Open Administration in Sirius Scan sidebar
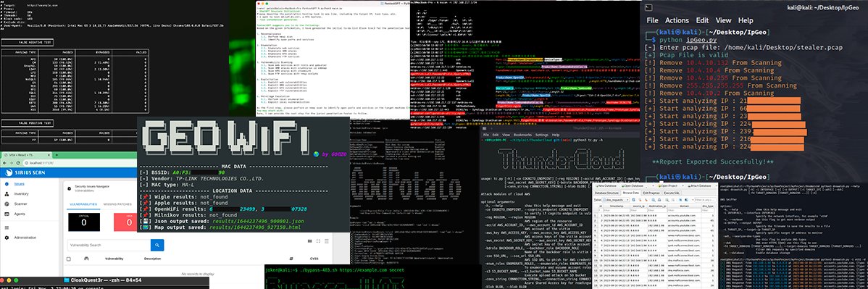The image size is (868, 289). [x=25, y=238]
